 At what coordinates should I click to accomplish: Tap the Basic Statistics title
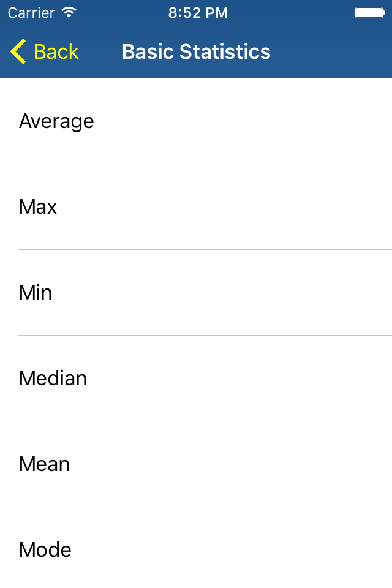coord(196,51)
